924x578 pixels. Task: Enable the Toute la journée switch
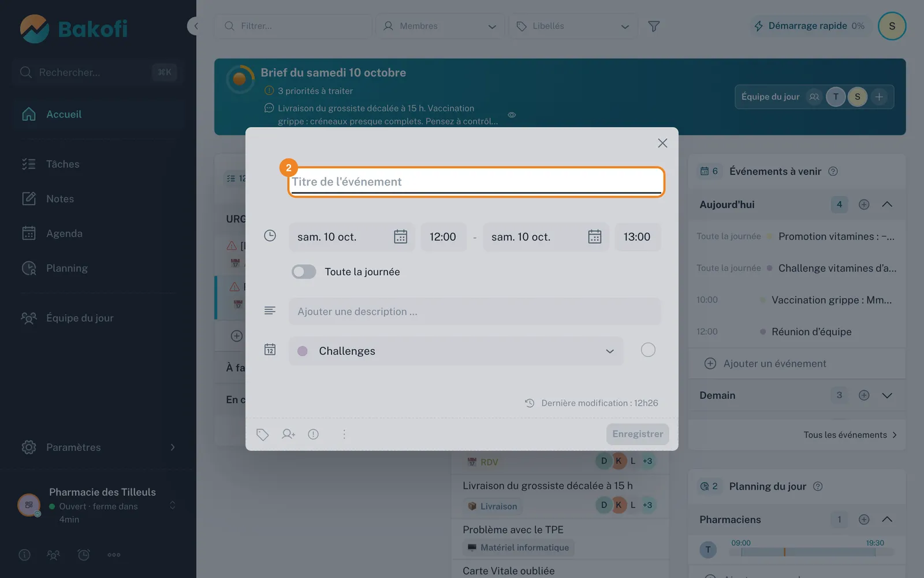coord(304,272)
